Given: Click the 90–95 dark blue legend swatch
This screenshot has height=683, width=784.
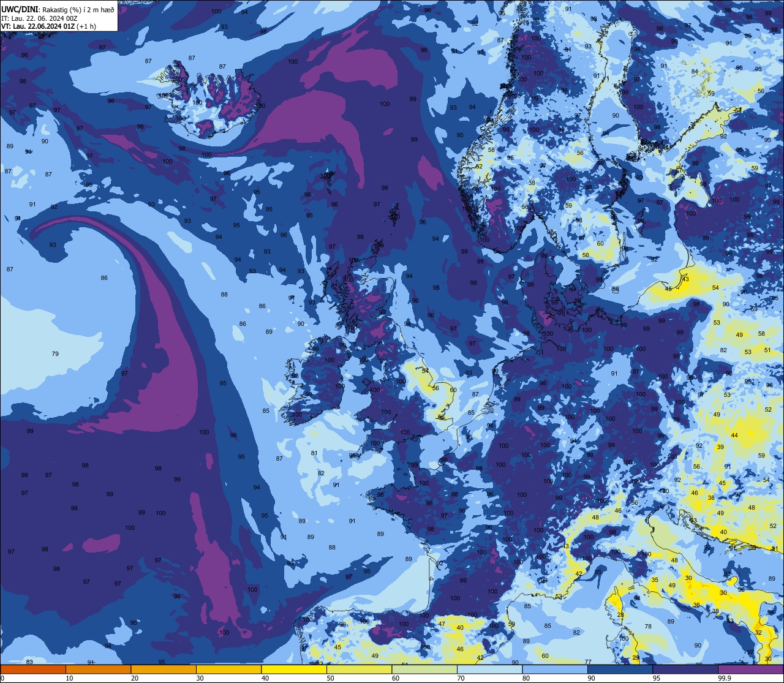Looking at the screenshot, I should 620,669.
